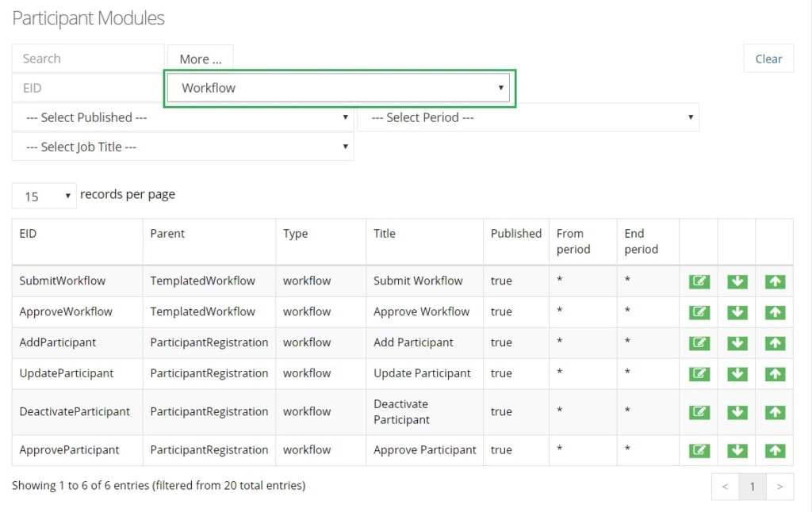Move UpdateParticipant row down
Screen dimensions: 812x512
click(x=737, y=374)
